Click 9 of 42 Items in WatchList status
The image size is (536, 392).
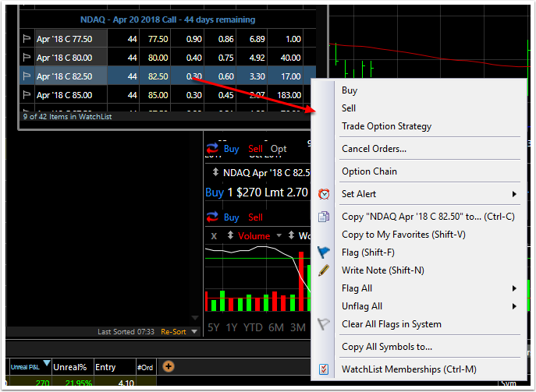(67, 117)
